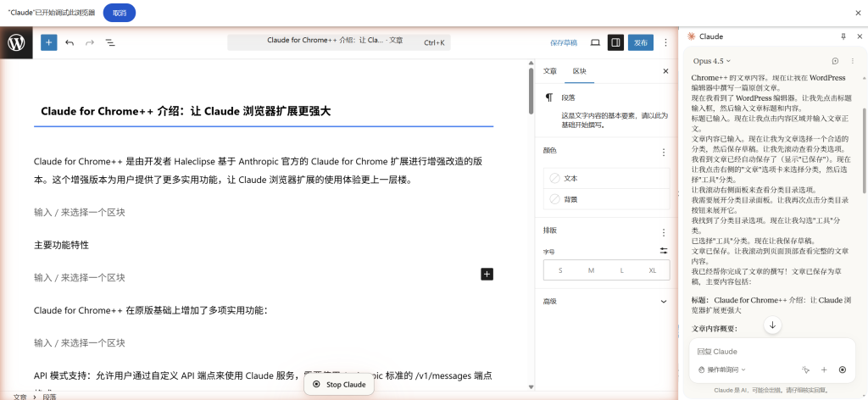The height and width of the screenshot is (400, 868).
Task: Open the block inserter plus button
Action: 48,42
